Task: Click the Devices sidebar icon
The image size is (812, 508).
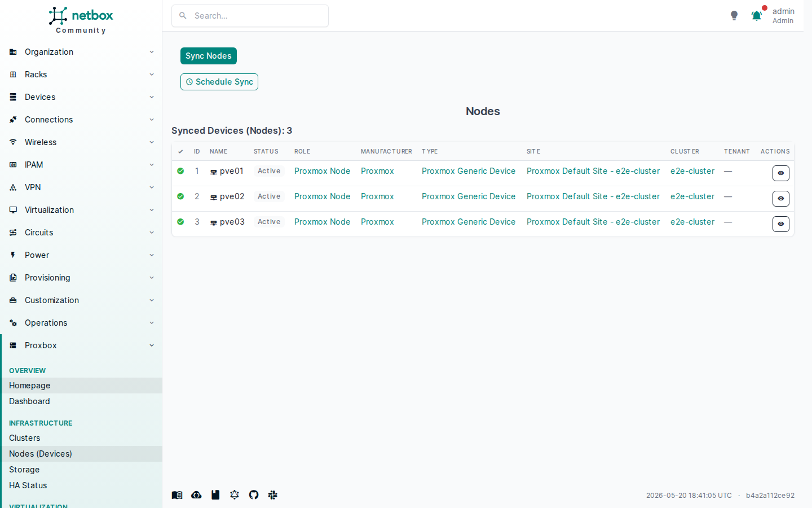Action: tap(13, 97)
